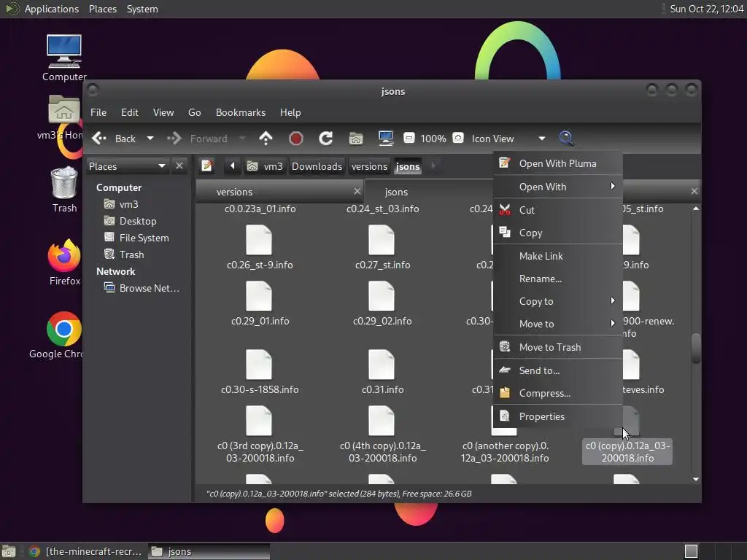Click the red Stop loading icon
The image size is (747, 560).
296,139
